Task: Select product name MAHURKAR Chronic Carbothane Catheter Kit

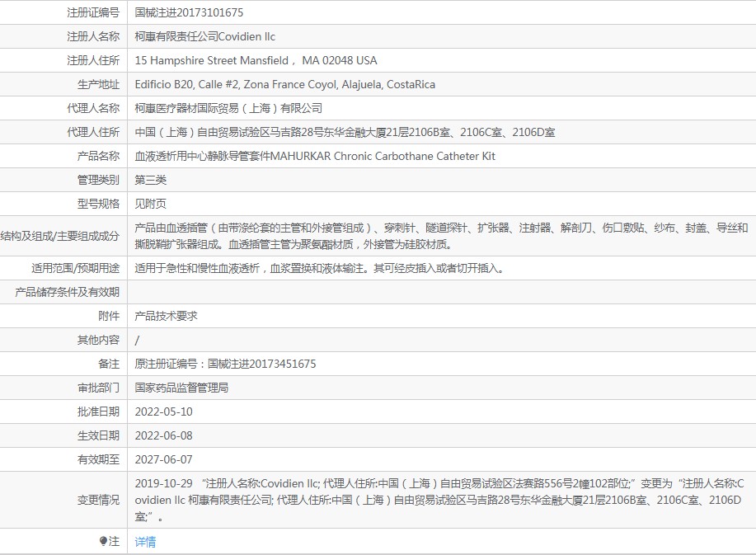Action: 383,156
